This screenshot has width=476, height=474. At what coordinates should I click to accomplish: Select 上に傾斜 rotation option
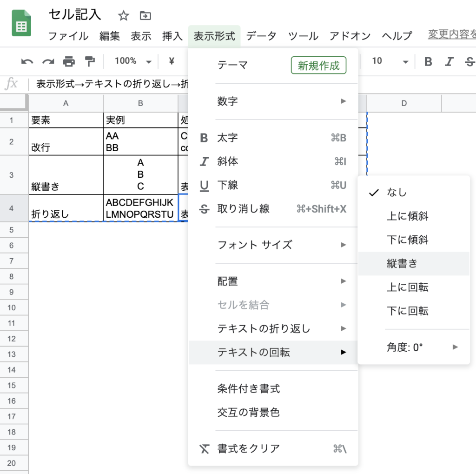414,216
